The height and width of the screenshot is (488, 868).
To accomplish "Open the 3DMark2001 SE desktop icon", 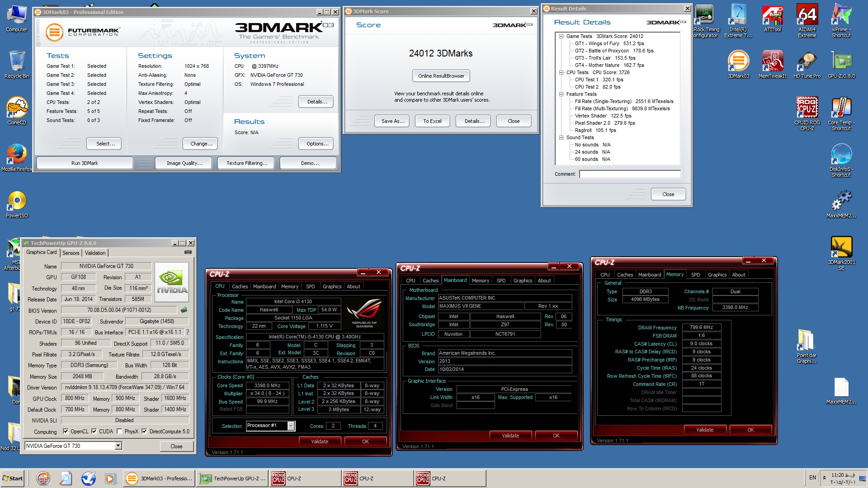I will pyautogui.click(x=841, y=253).
